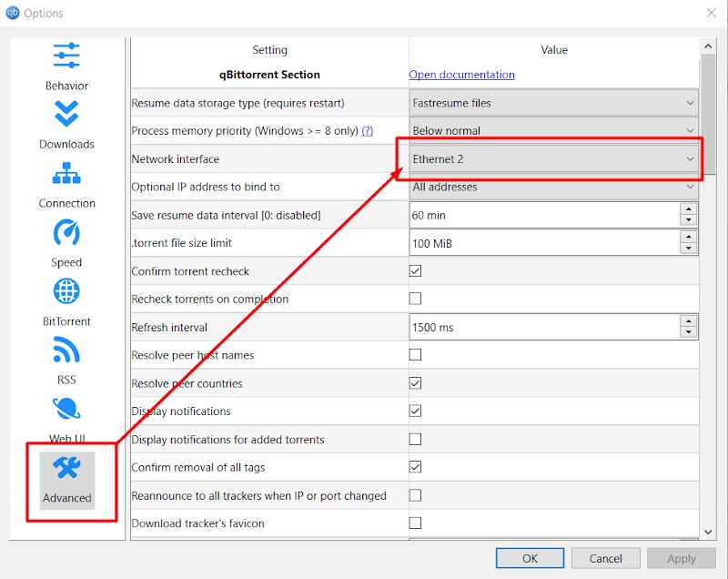Increase .torrent file size limit
This screenshot has width=728, height=579.
coord(689,237)
